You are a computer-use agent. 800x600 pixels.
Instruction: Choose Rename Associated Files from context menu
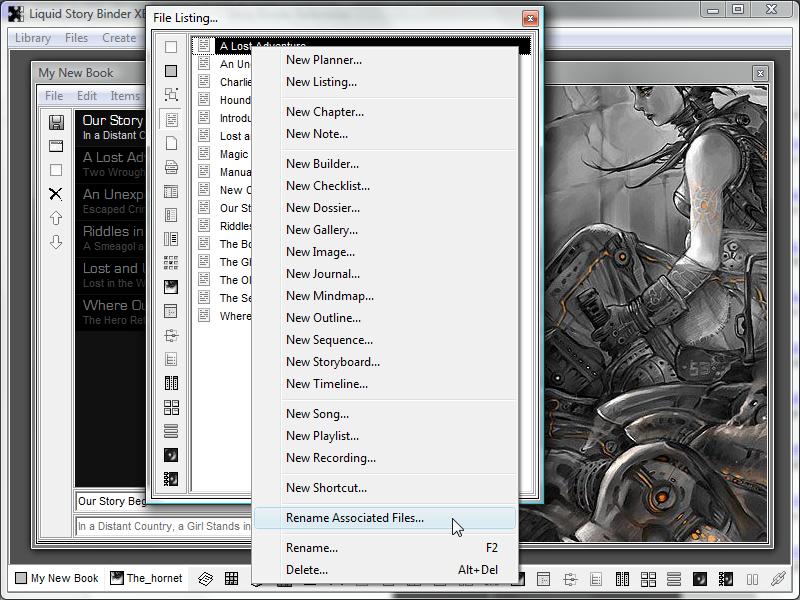(355, 518)
